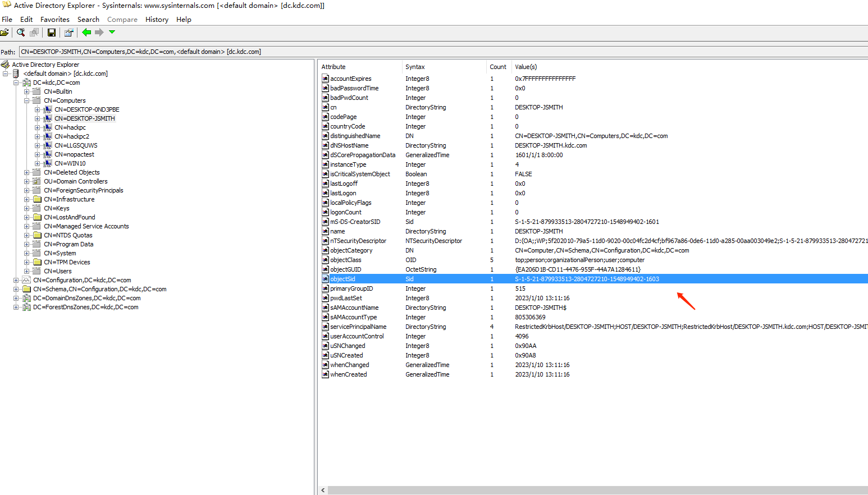This screenshot has width=868, height=495.
Task: Expand the DC=ForestDnsZones node
Action: (x=16, y=307)
